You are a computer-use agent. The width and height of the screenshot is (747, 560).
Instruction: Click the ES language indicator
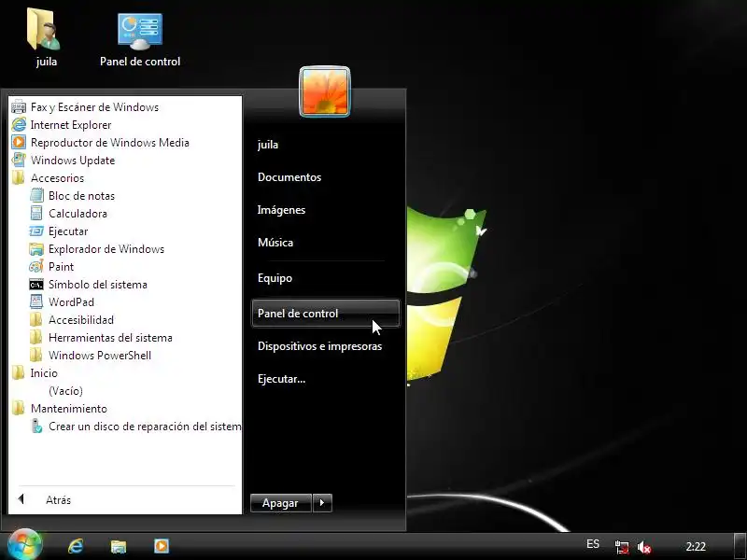[x=593, y=544]
